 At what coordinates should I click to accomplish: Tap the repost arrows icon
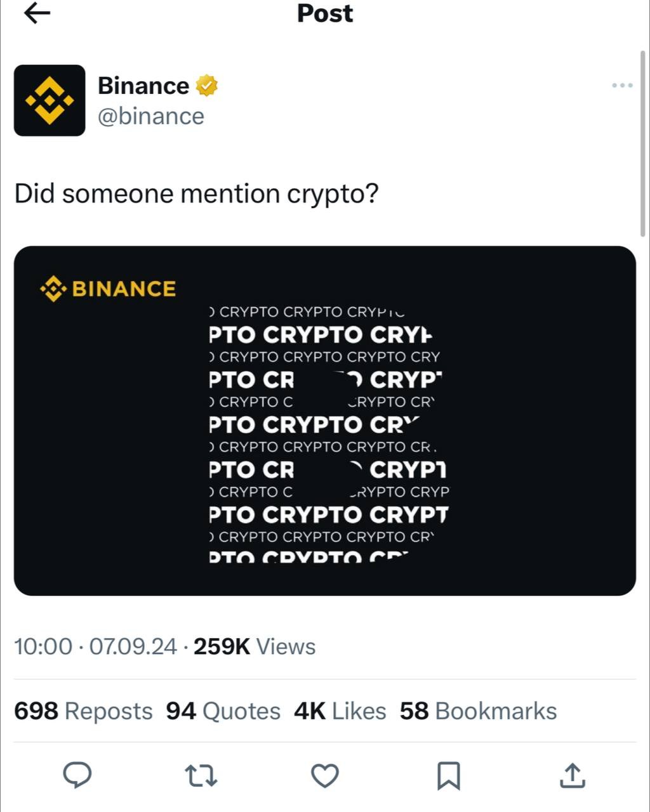tap(201, 775)
